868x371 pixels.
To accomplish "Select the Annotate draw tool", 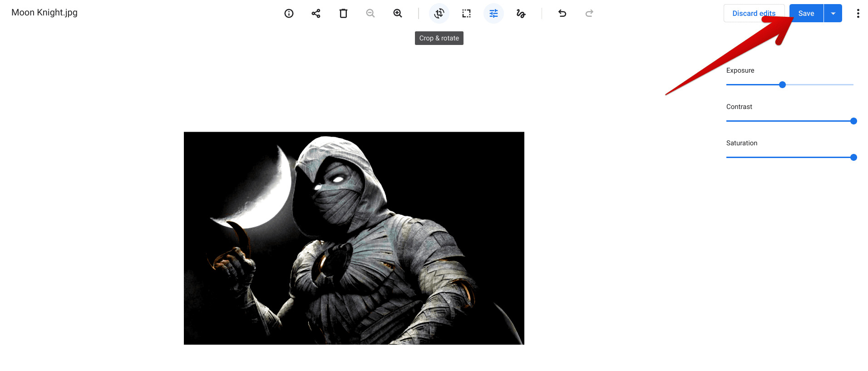I will point(521,14).
